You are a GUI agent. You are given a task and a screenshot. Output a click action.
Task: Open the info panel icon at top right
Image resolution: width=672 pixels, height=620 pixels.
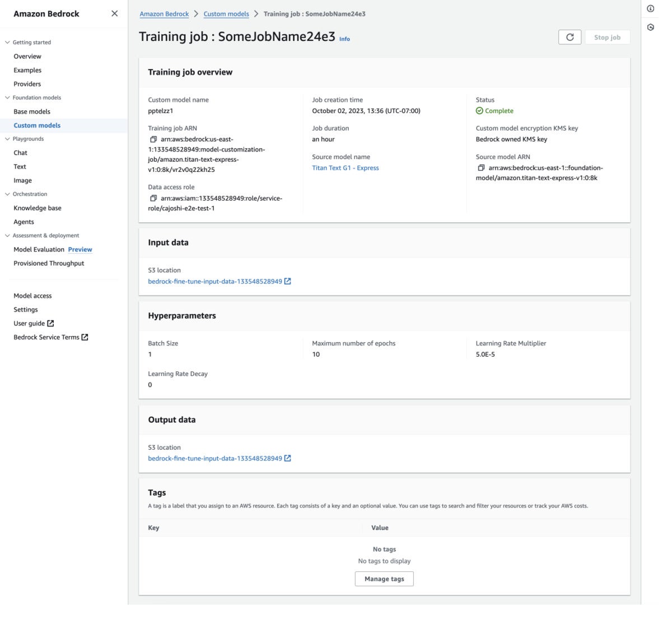(x=650, y=8)
